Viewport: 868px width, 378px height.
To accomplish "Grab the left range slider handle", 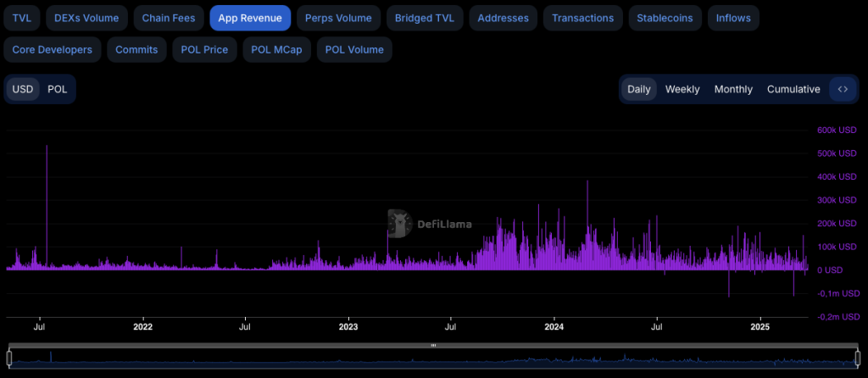I will 8,358.
